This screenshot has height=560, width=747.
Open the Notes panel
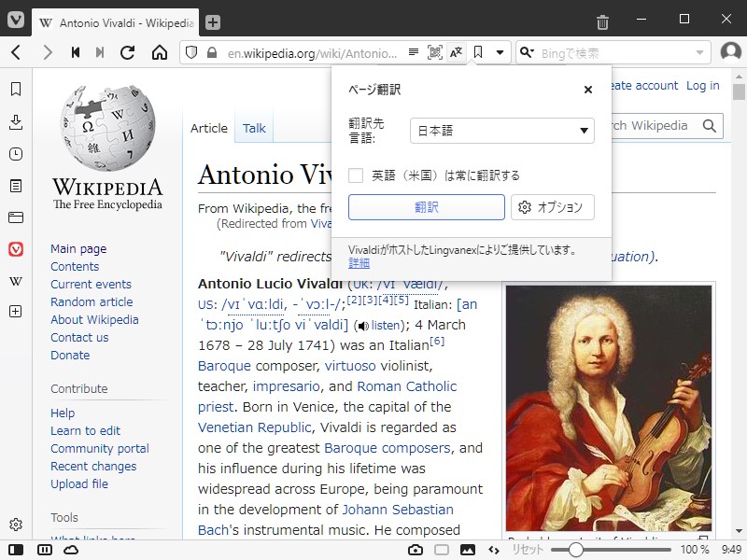[x=15, y=186]
